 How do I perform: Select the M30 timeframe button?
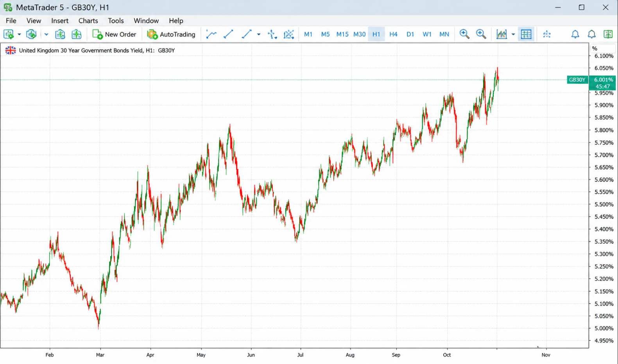[359, 34]
